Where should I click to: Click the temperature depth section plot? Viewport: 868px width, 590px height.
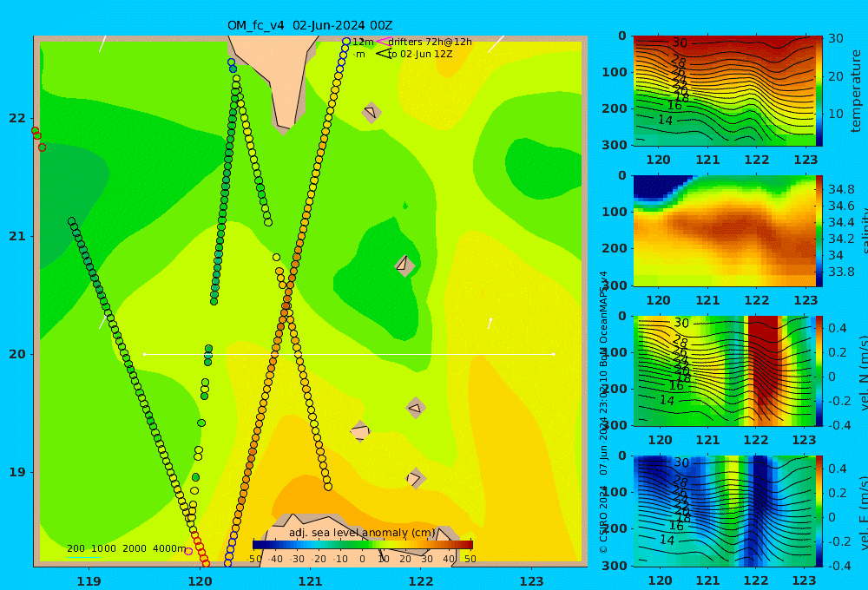(725, 91)
